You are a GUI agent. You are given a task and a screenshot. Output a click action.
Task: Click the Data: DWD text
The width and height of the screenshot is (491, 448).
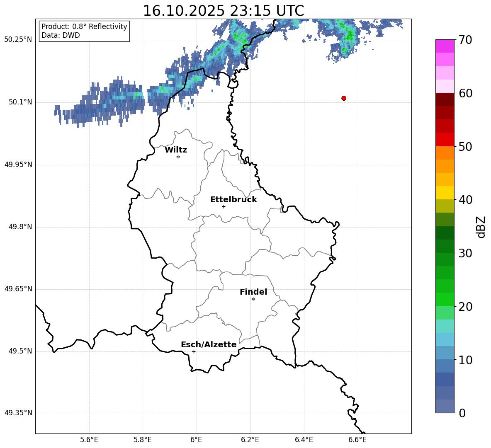[x=61, y=35]
